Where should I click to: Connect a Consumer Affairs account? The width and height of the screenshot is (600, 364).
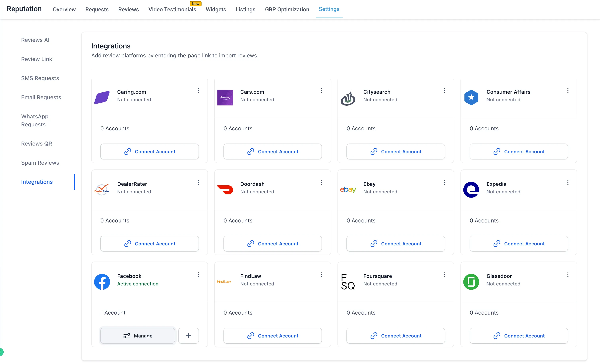coord(518,152)
